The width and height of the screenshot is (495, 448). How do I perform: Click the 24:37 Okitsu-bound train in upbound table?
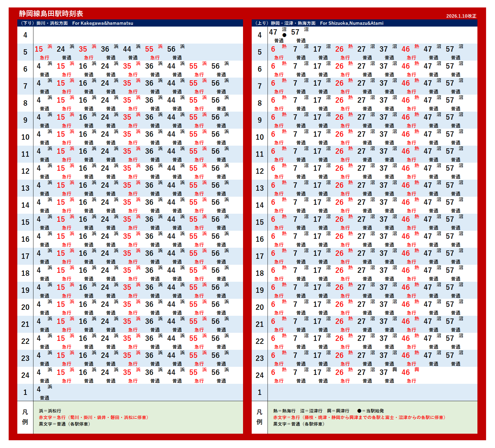384,372
